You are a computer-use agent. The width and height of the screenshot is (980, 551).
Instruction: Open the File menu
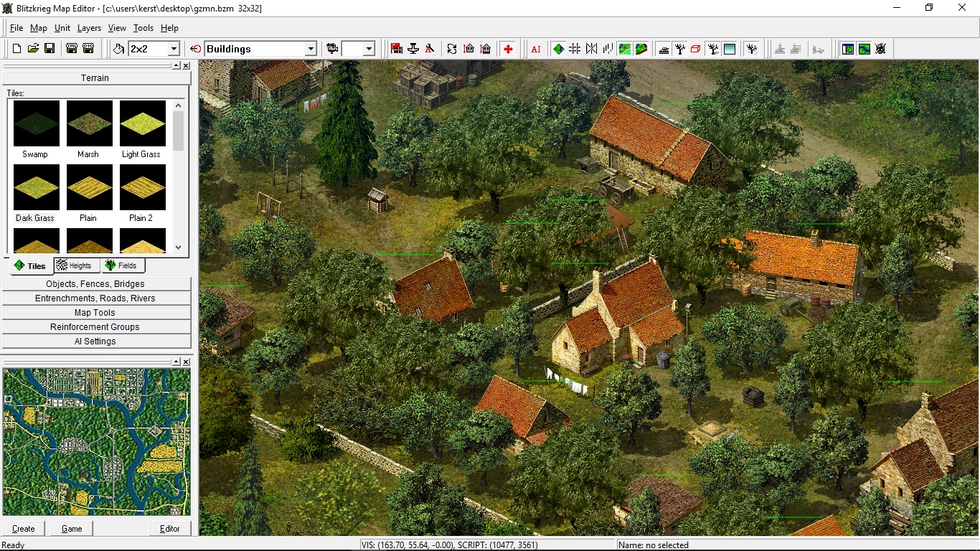pyautogui.click(x=17, y=28)
